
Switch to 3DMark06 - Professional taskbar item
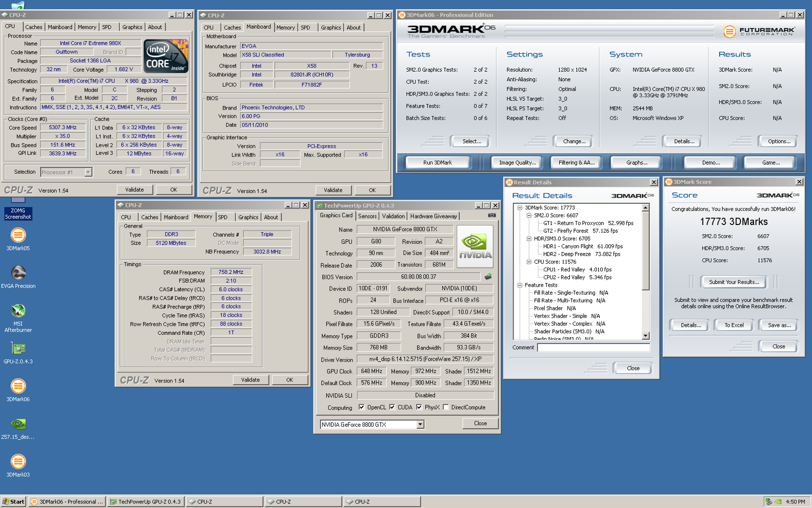pyautogui.click(x=67, y=501)
